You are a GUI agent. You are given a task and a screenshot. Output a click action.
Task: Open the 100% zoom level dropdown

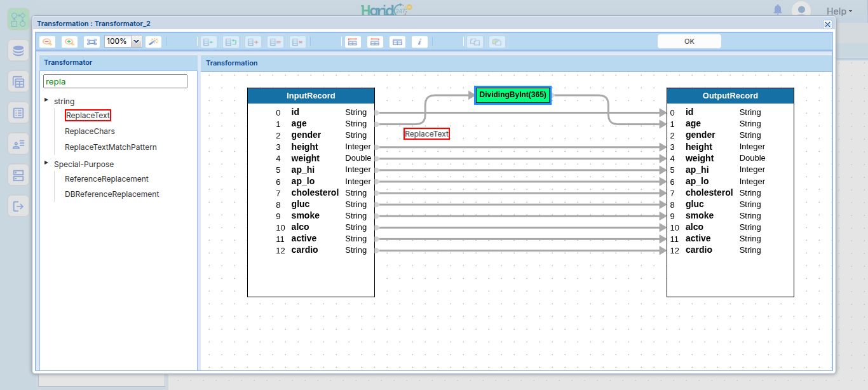point(136,41)
